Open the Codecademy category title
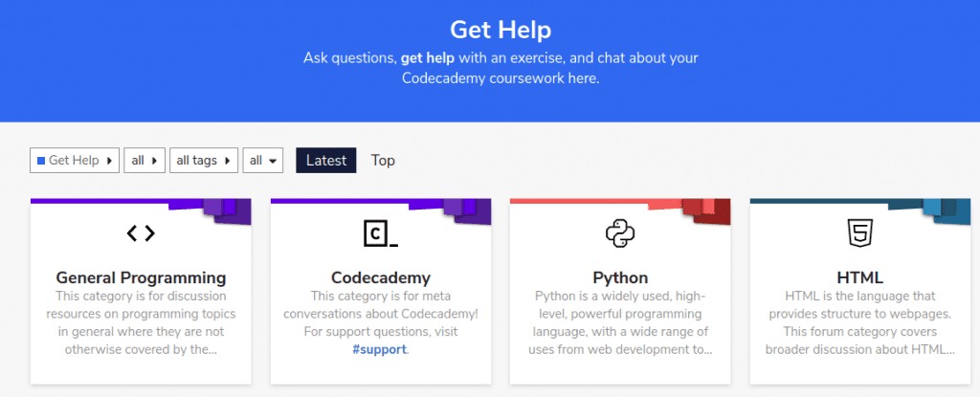The height and width of the screenshot is (397, 980). click(x=381, y=277)
